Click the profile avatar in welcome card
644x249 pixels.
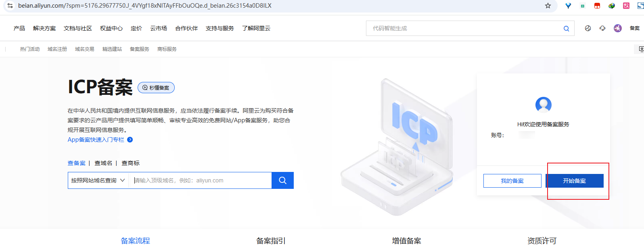click(x=544, y=105)
